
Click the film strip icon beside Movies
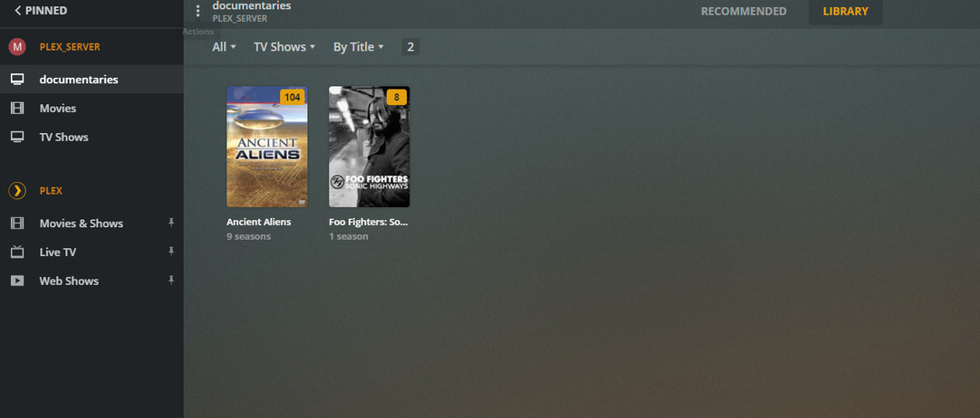pyautogui.click(x=17, y=108)
